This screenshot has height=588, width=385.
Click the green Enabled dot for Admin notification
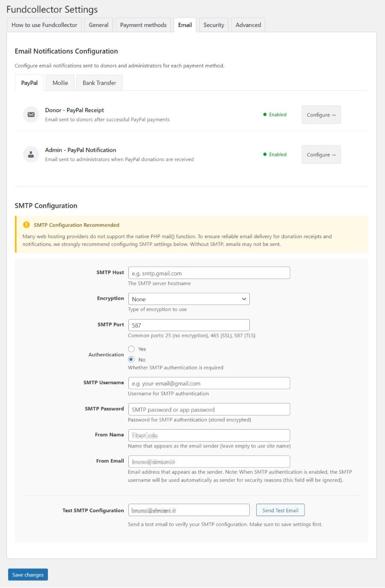tap(264, 154)
